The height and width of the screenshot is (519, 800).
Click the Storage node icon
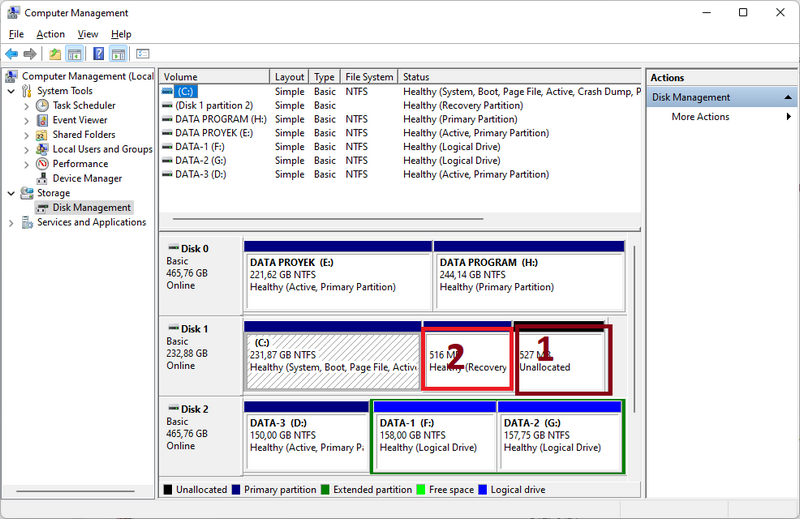coord(27,193)
